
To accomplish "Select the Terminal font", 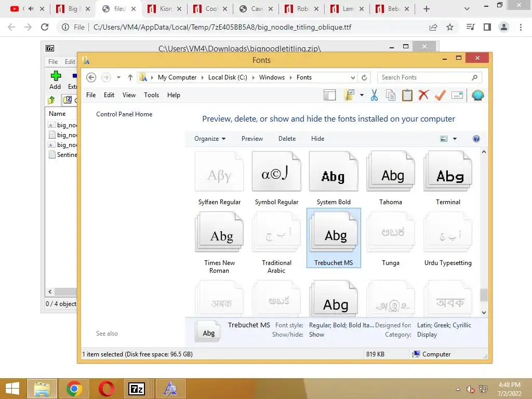I will pyautogui.click(x=448, y=179).
